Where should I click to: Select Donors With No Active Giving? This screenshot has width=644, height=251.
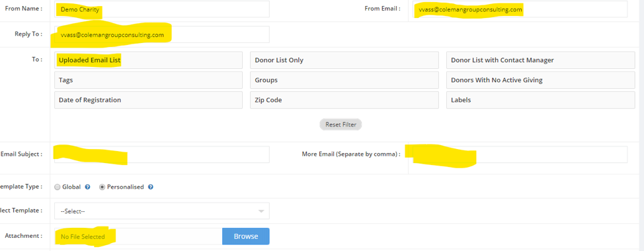(x=540, y=80)
